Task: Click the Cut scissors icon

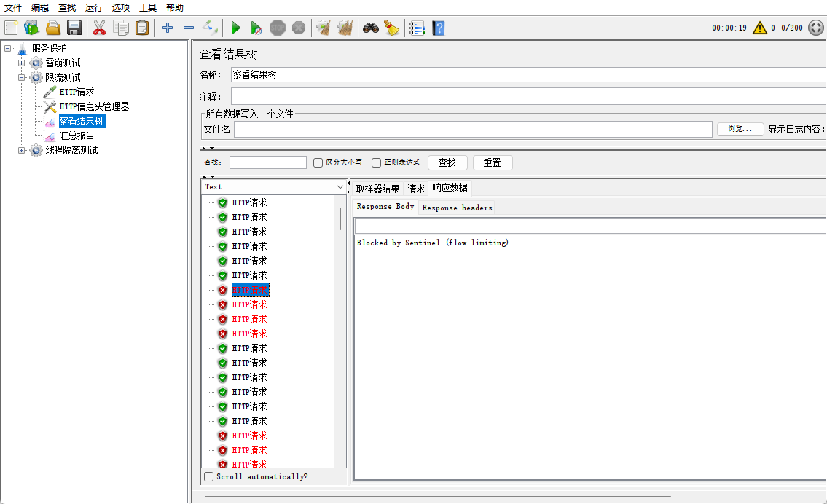Action: 99,28
